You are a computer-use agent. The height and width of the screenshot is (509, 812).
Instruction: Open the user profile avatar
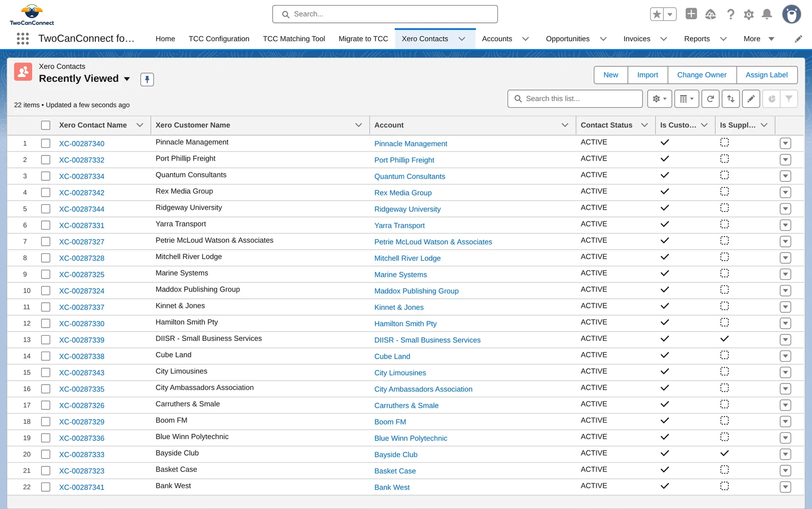click(791, 14)
